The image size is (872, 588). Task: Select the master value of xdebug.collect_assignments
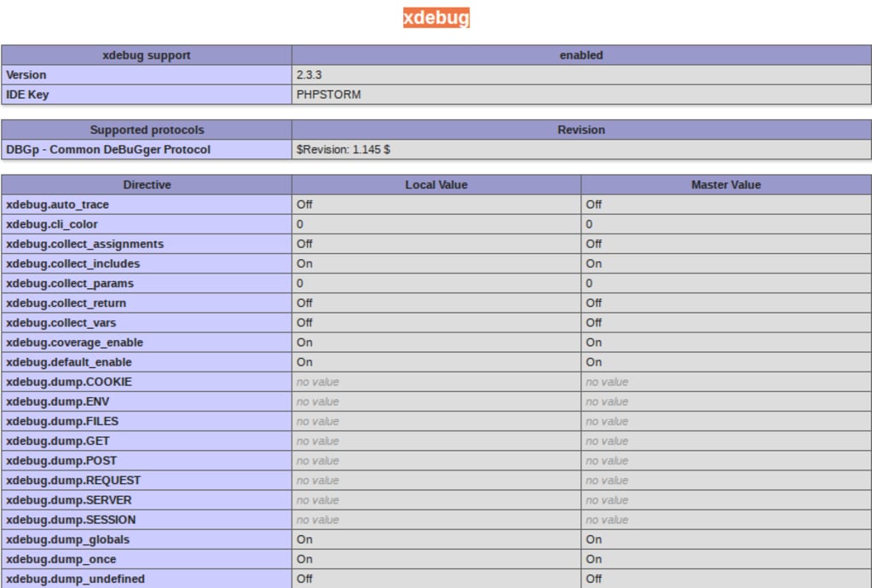[593, 244]
